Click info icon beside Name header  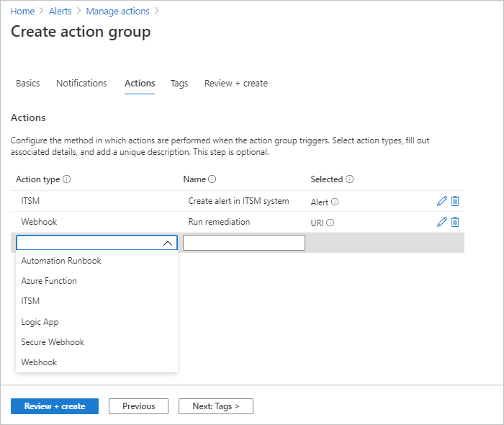click(x=213, y=179)
